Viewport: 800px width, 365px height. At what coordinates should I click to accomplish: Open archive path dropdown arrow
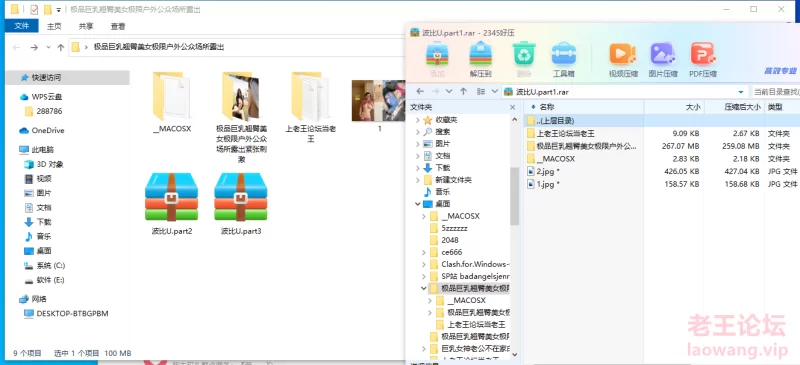[x=741, y=92]
